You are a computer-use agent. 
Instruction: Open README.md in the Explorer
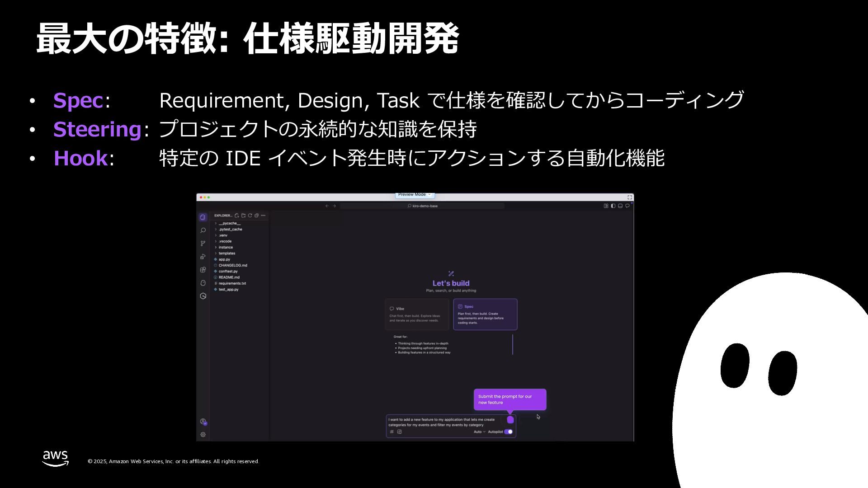pos(229,277)
